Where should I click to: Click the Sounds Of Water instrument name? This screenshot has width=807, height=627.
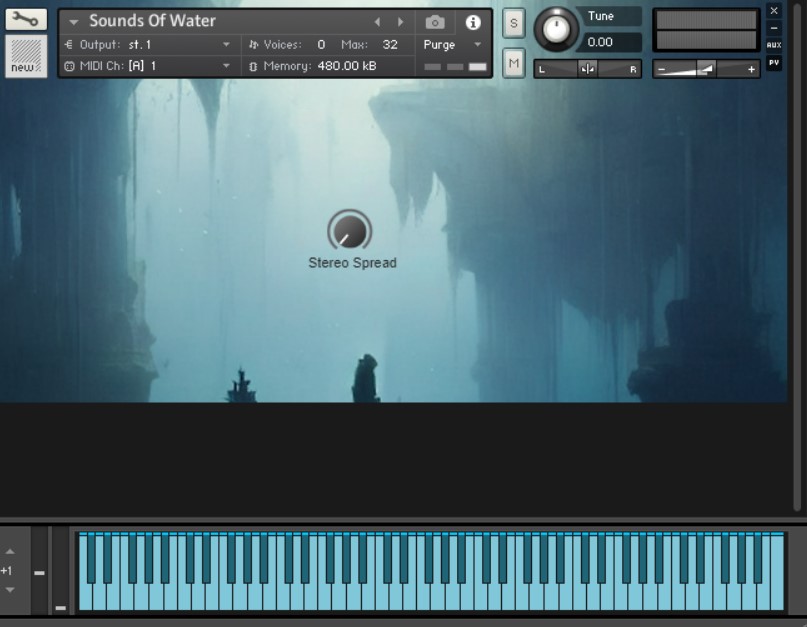152,21
